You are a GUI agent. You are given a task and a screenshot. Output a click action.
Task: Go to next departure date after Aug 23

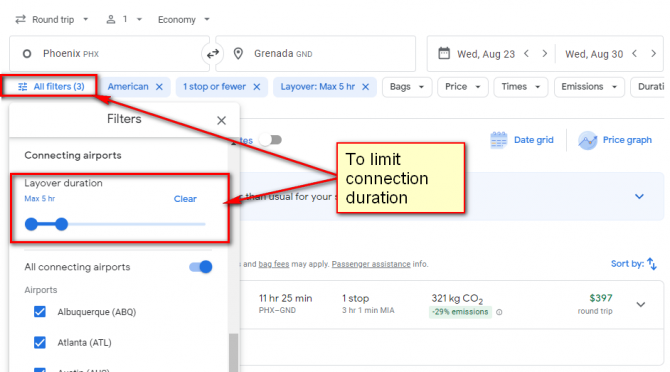pyautogui.click(x=544, y=54)
